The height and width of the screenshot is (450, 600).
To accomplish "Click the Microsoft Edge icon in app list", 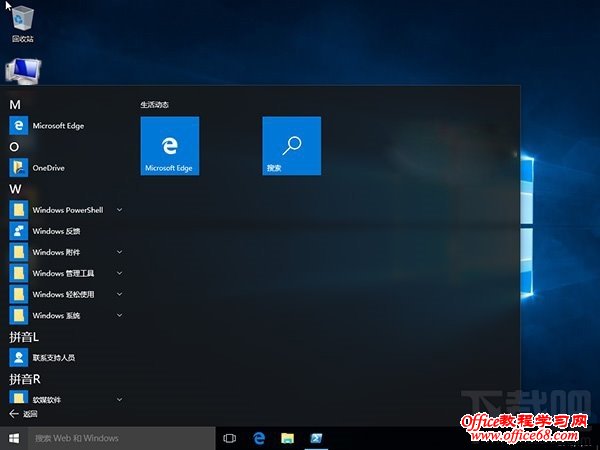I will 18,126.
